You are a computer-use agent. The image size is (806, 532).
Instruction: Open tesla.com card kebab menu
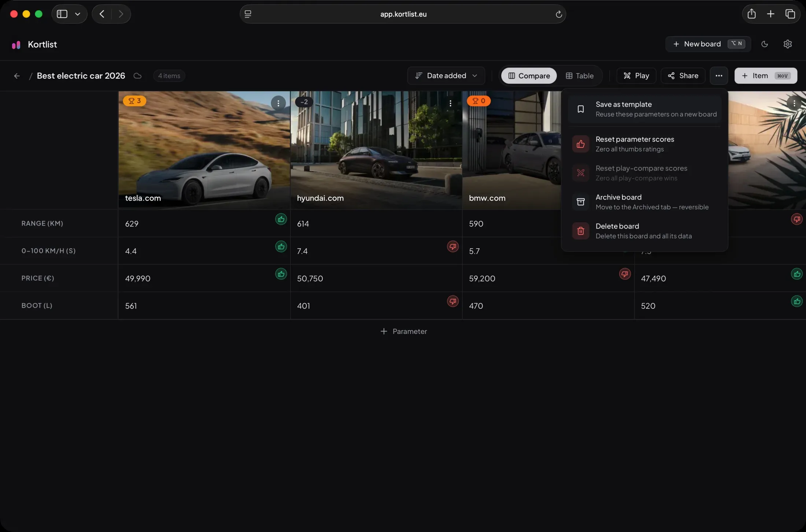click(278, 103)
